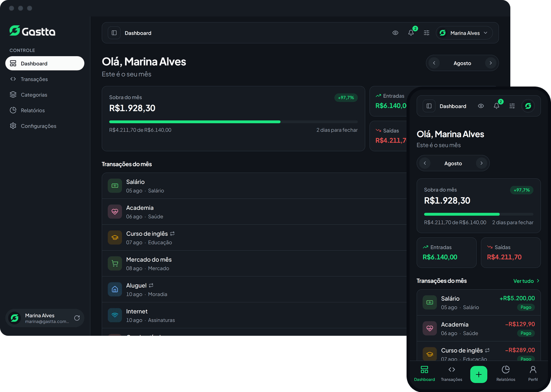Go to previous month in mobile Agosto selector
This screenshot has height=392, width=551.
pyautogui.click(x=425, y=163)
